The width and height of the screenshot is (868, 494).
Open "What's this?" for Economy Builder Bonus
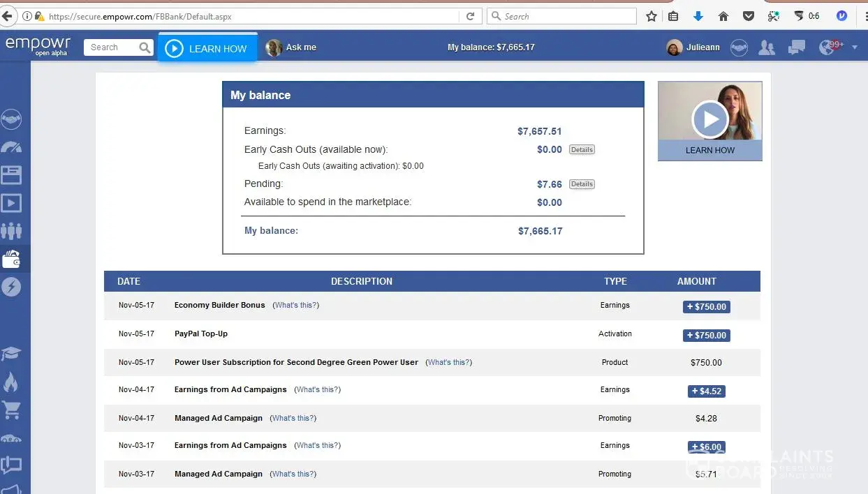tap(295, 306)
